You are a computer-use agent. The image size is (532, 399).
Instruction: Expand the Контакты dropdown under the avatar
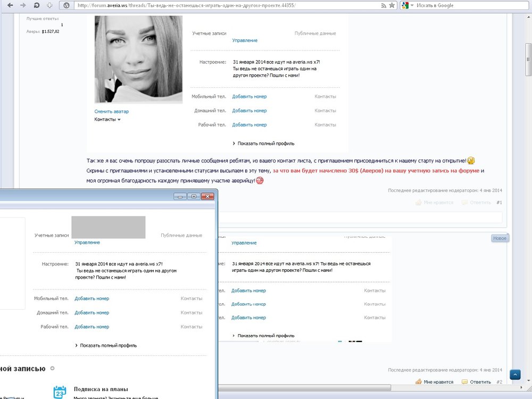click(107, 120)
